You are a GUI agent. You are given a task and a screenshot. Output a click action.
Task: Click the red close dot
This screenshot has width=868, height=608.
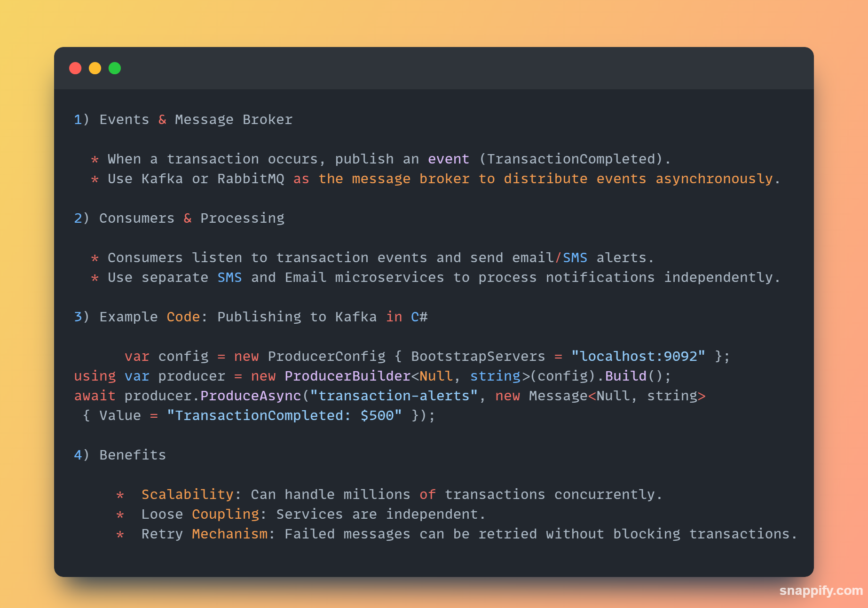coord(75,68)
